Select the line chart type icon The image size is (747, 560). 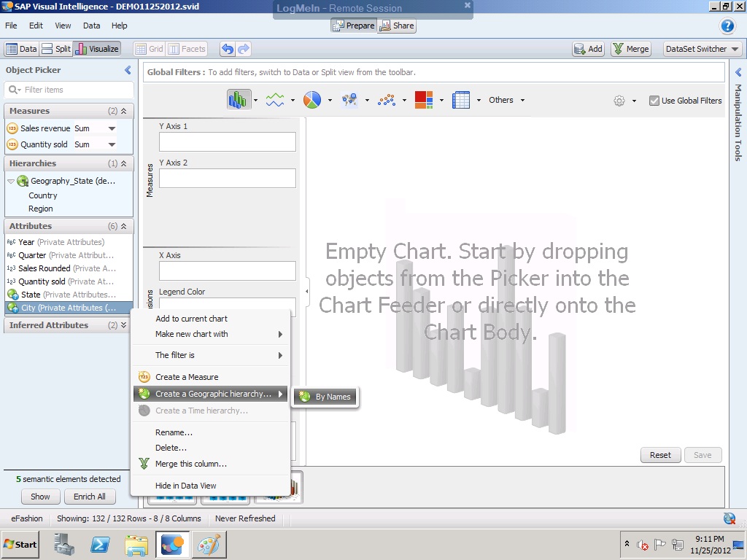pos(275,100)
